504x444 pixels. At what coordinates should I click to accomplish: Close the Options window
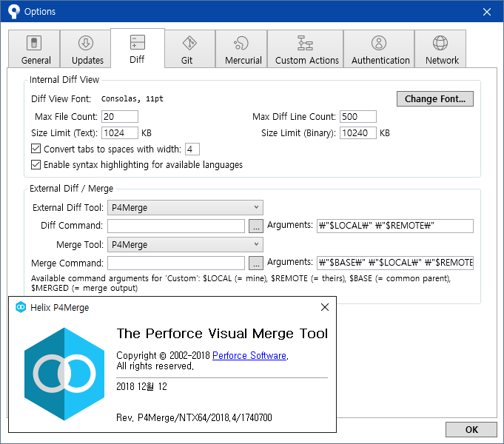[x=487, y=12]
